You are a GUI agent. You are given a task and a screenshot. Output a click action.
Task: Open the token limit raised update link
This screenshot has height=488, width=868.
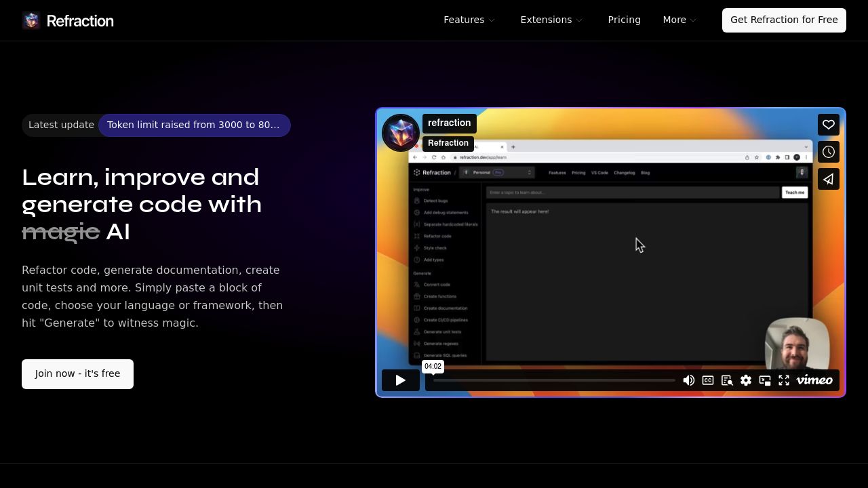pos(194,125)
